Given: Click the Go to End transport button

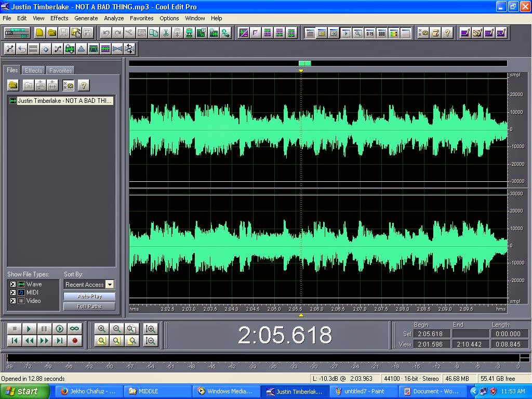Looking at the screenshot, I should tap(59, 341).
